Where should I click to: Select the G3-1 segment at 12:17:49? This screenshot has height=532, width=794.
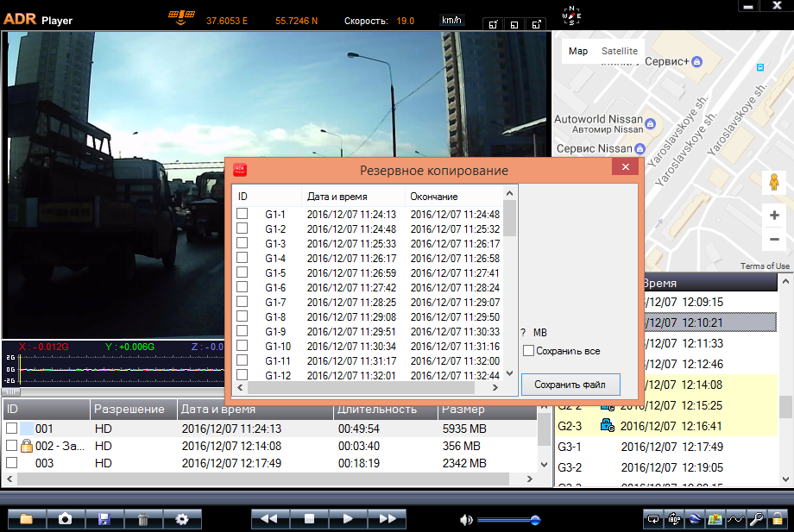(x=666, y=447)
